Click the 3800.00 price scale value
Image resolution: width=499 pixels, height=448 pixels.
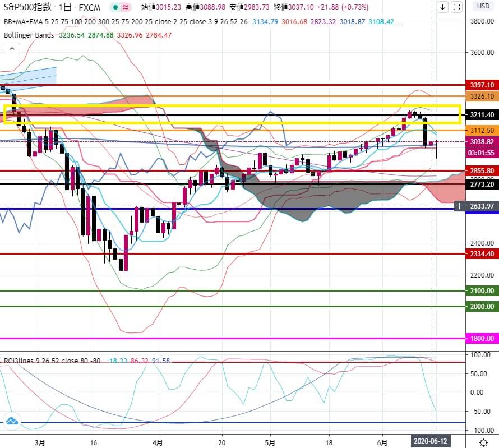pyautogui.click(x=482, y=21)
